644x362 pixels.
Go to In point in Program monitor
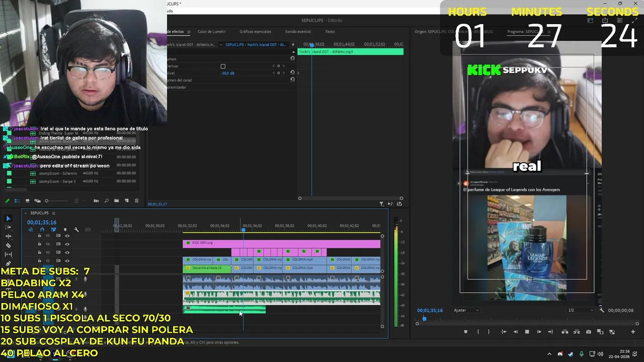click(504, 332)
